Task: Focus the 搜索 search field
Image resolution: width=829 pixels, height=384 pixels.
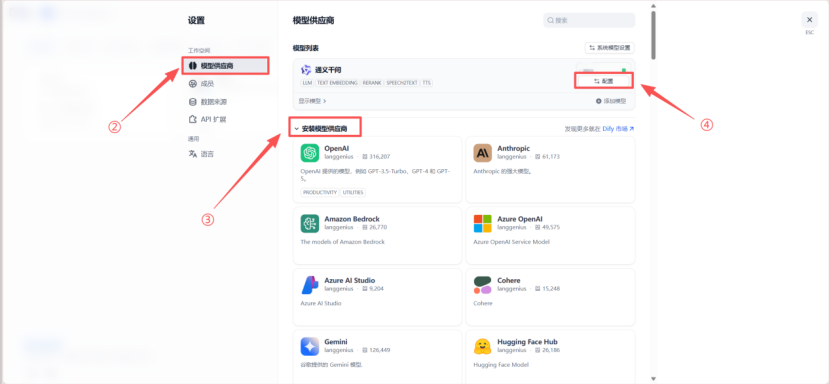Action: (x=589, y=20)
